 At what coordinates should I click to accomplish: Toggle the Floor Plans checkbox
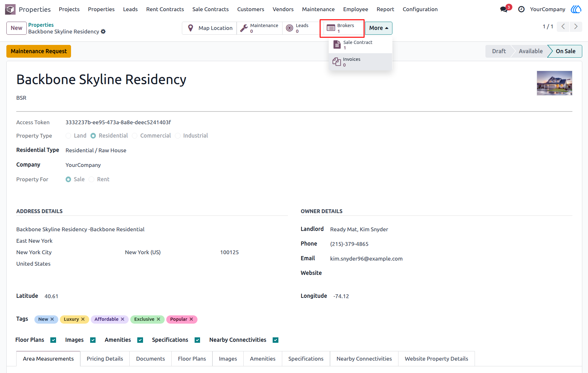pos(53,340)
